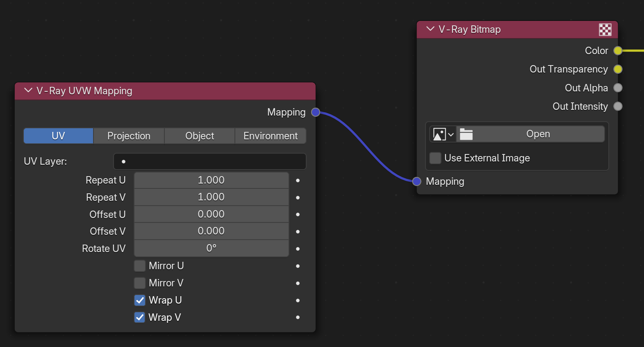Disable the Wrap V checkbox
The height and width of the screenshot is (347, 644).
(x=140, y=318)
